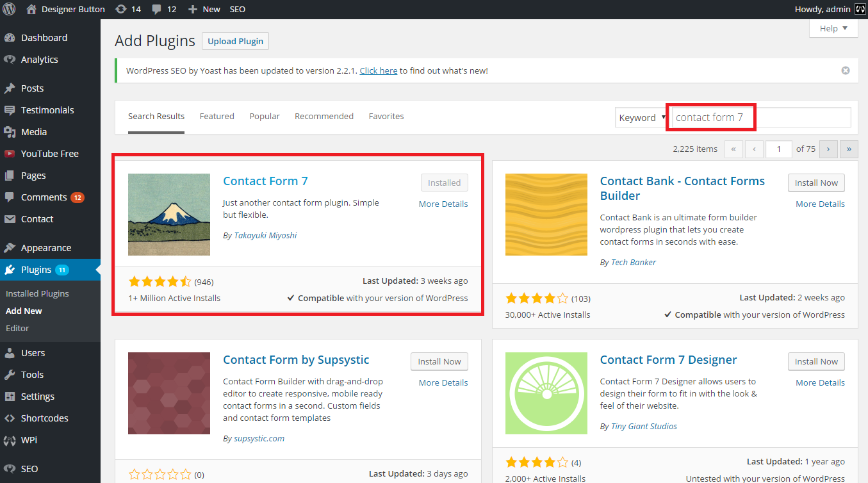Open the Contact Form 7 title link
Screen dimensions: 868x483
pyautogui.click(x=265, y=181)
